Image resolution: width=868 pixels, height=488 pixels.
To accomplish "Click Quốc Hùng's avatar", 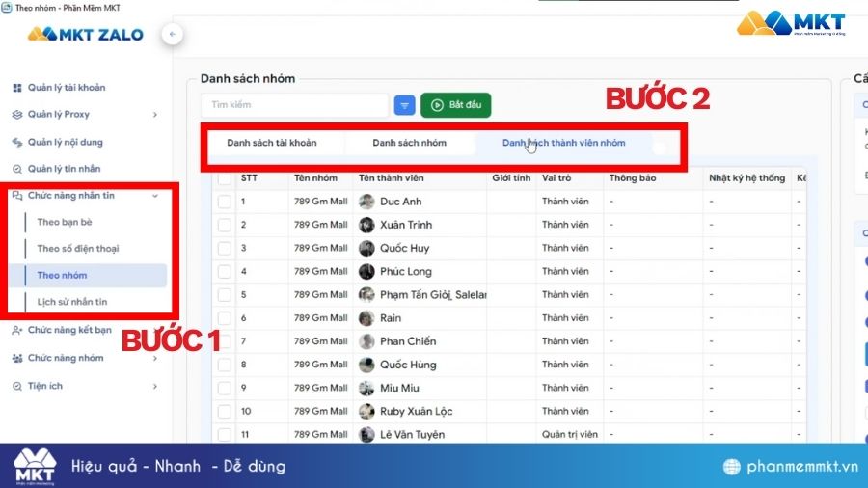I will (366, 365).
